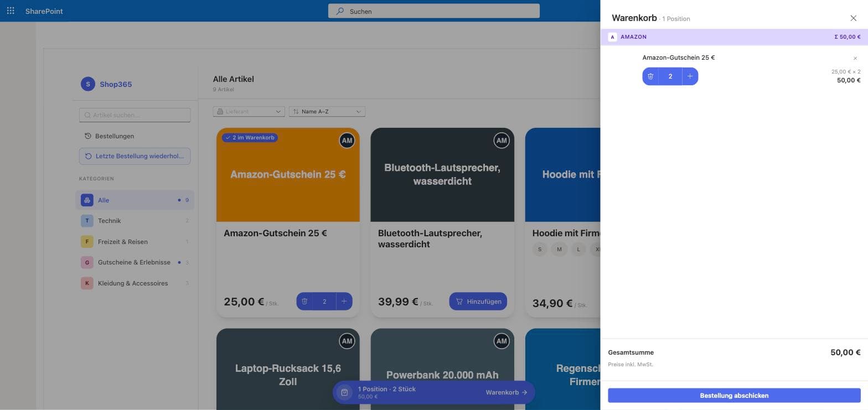Screen dimensions: 868x410
Task: Click the Bluetooth-Lautsprecher, wasserdicht card title
Action: click(x=430, y=238)
